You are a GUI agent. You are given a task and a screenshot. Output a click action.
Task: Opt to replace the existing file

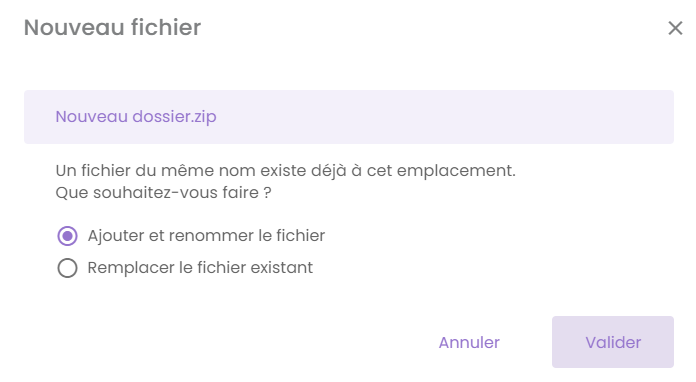67,268
